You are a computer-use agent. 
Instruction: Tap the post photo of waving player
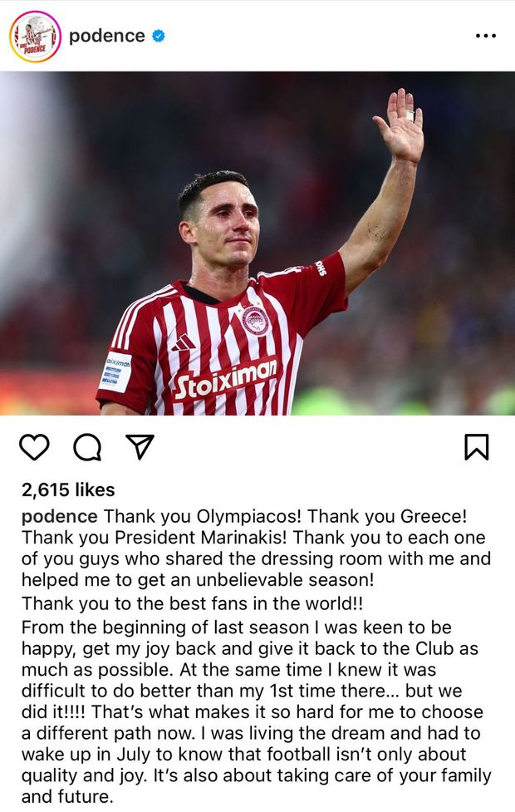point(257,243)
